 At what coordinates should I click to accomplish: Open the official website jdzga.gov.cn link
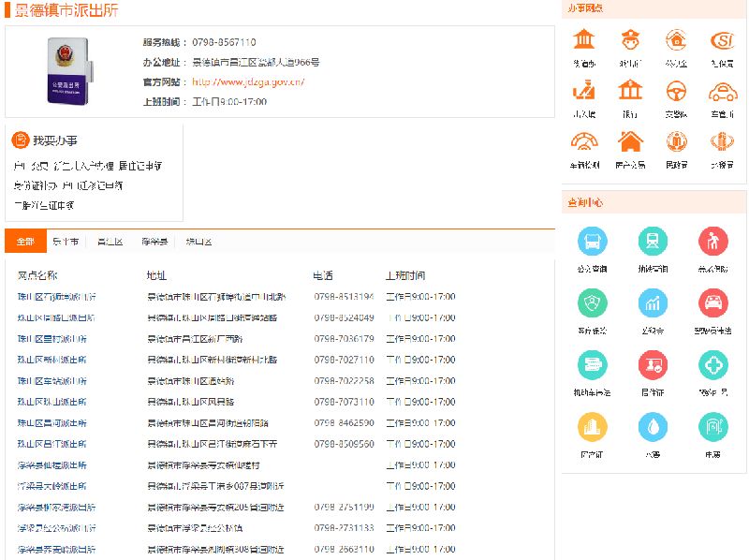[x=248, y=81]
